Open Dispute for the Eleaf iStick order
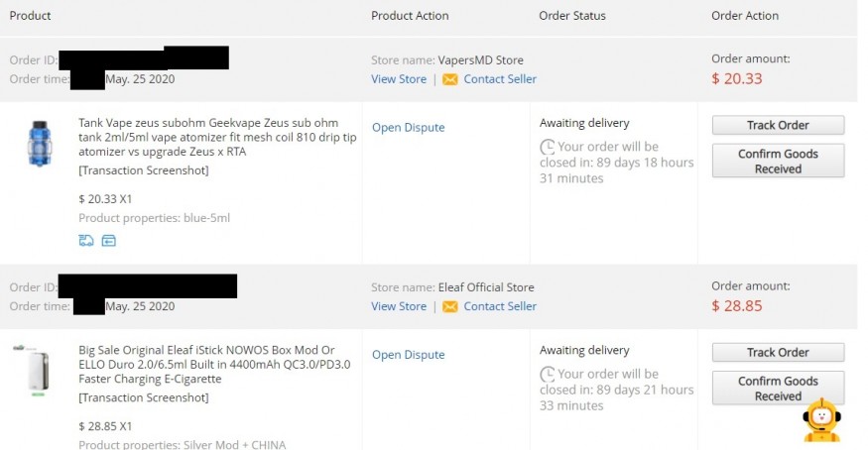This screenshot has height=450, width=868. point(408,355)
